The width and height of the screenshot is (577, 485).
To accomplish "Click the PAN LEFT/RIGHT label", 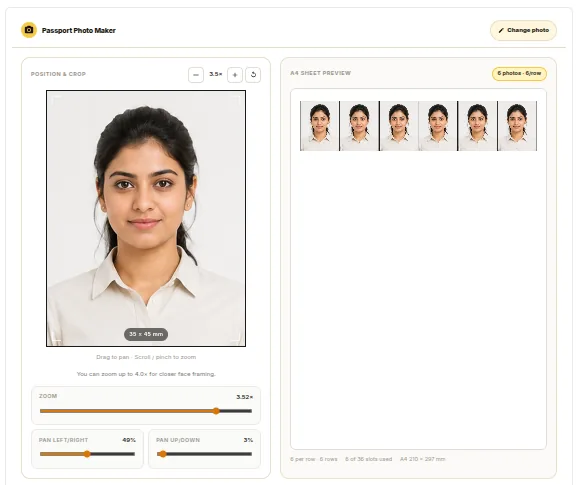I will (x=63, y=440).
